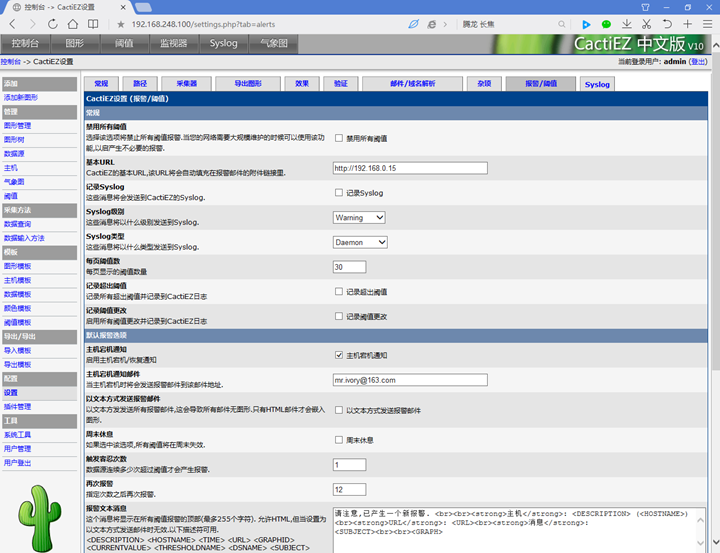The height and width of the screenshot is (553, 720).
Task: Switch to the 常规 settings tab
Action: coord(101,84)
